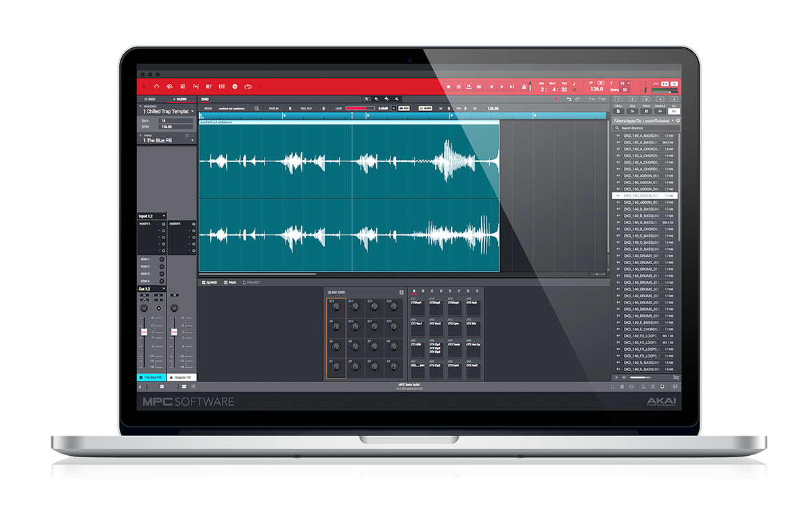Select The Blue Pill channel label
The image size is (812, 508).
click(152, 377)
